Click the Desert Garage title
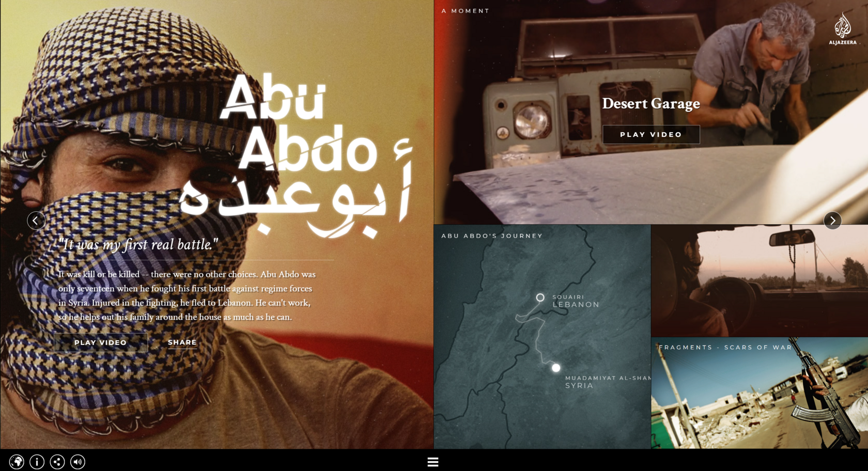 pyautogui.click(x=651, y=103)
